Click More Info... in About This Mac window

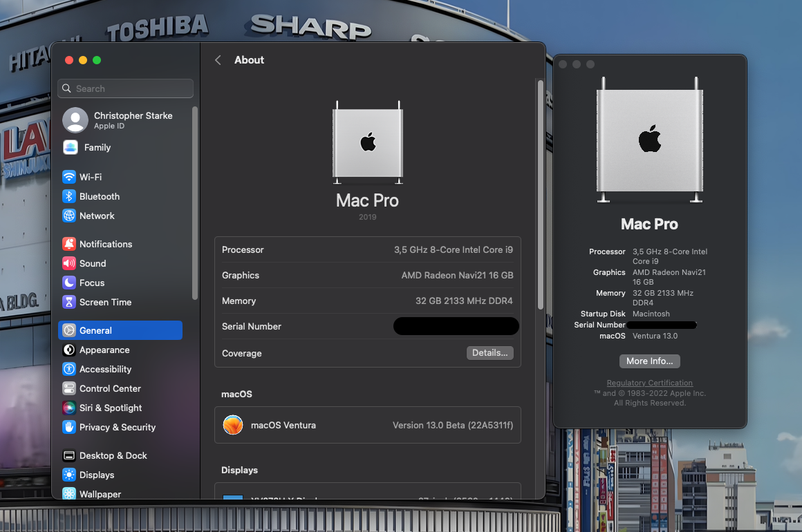coord(650,361)
